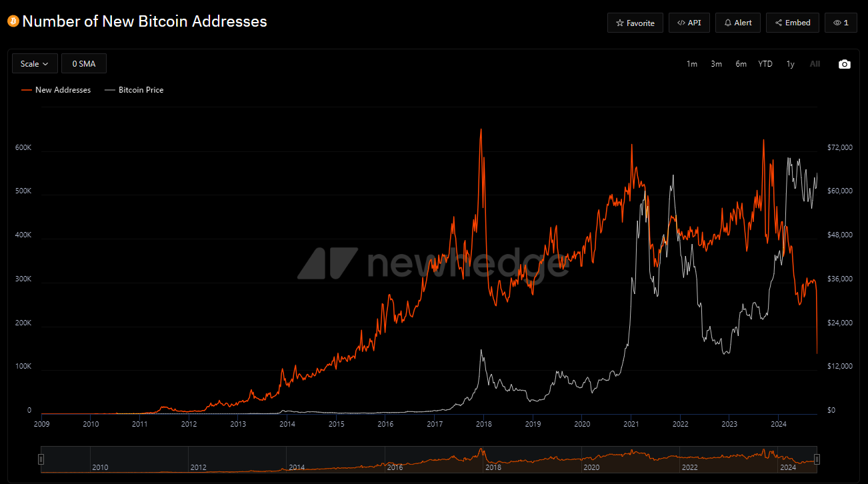Click the Embed share button
The image size is (868, 484).
[x=793, y=23]
